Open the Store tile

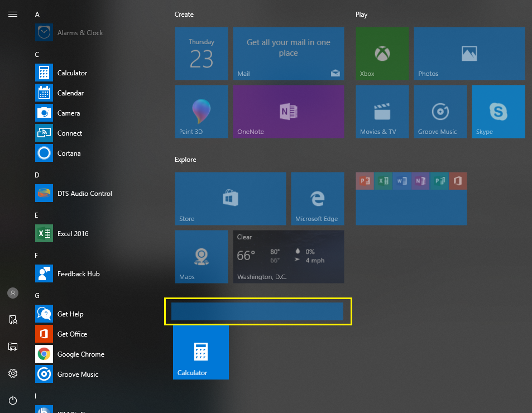[231, 199]
